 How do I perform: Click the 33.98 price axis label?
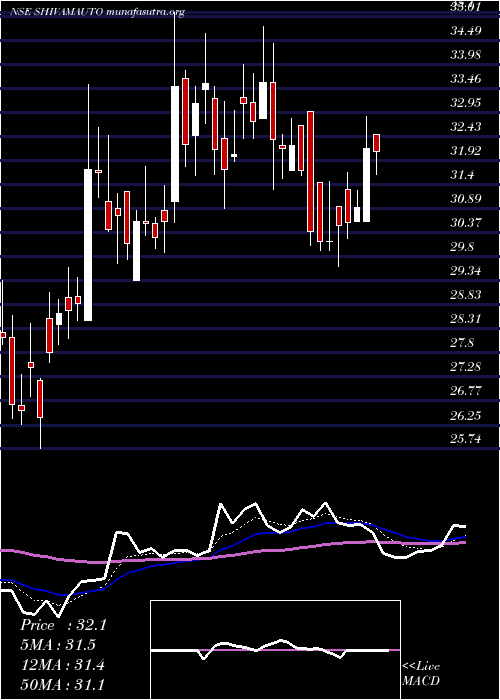coord(466,55)
